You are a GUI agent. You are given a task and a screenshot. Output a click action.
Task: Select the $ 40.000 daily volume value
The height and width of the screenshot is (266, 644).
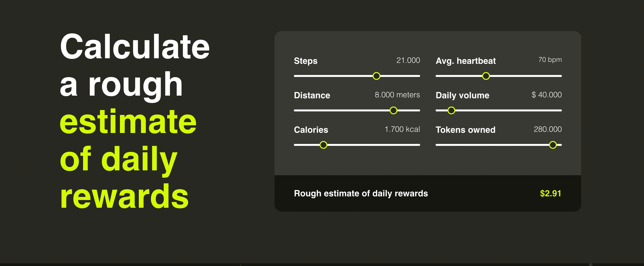coord(547,95)
